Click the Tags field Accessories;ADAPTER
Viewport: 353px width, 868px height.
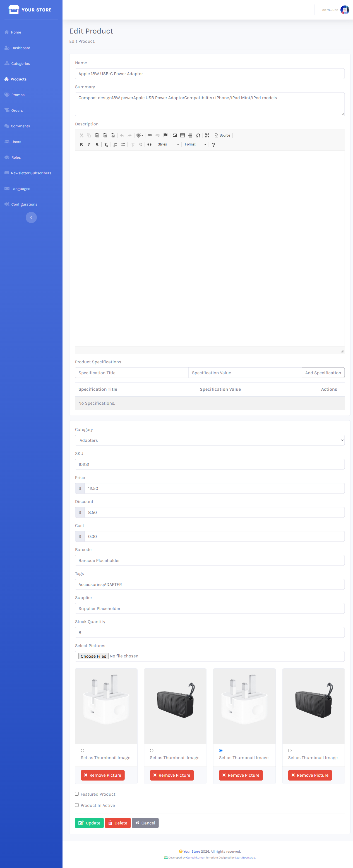pyautogui.click(x=210, y=584)
